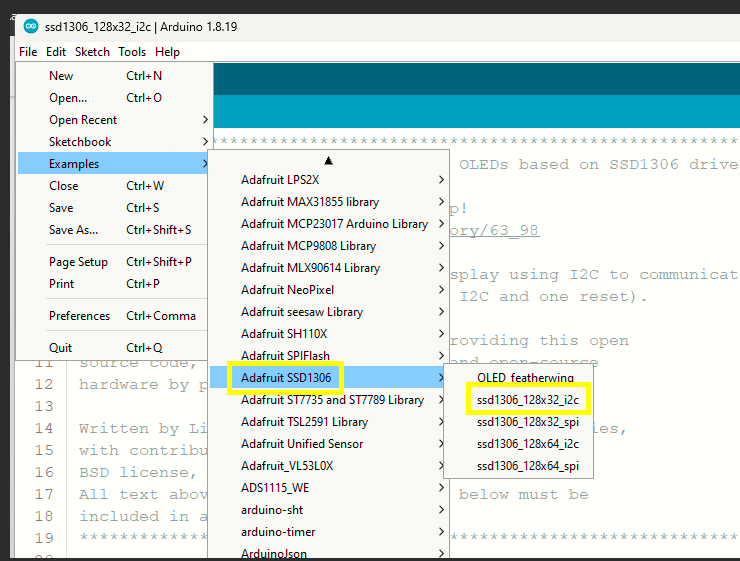Select ssd1306_128x32_spi example sketch
740x561 pixels.
pyautogui.click(x=528, y=422)
